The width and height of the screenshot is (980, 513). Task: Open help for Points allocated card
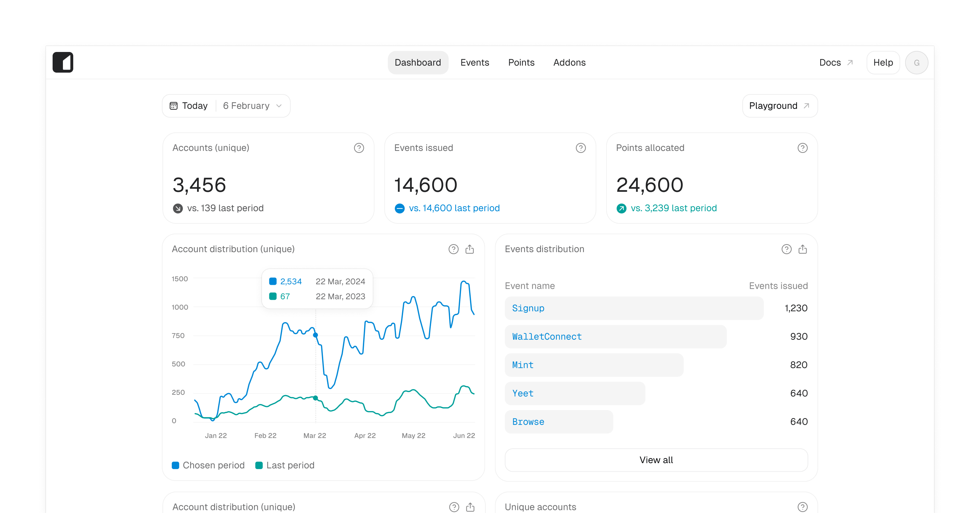tap(802, 148)
